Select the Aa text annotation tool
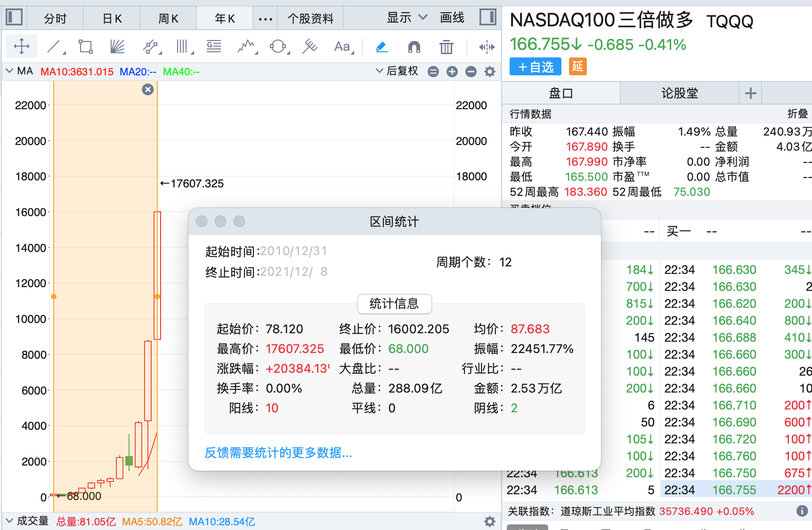This screenshot has height=530, width=812. click(342, 47)
